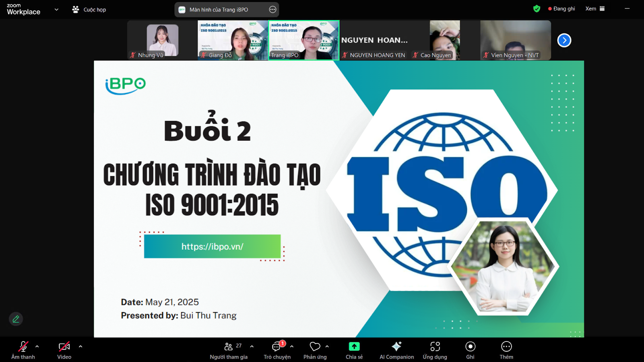Click the annotation pencil icon
Viewport: 644px width, 362px height.
[16, 319]
